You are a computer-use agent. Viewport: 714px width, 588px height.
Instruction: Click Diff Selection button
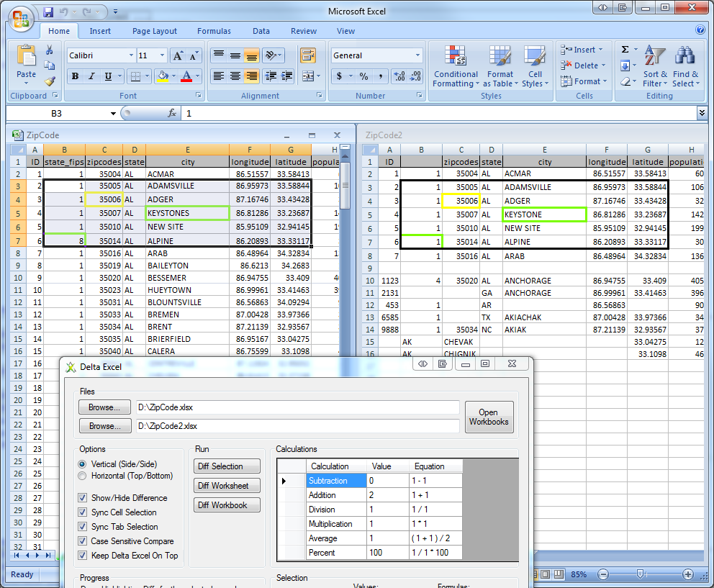pyautogui.click(x=227, y=466)
